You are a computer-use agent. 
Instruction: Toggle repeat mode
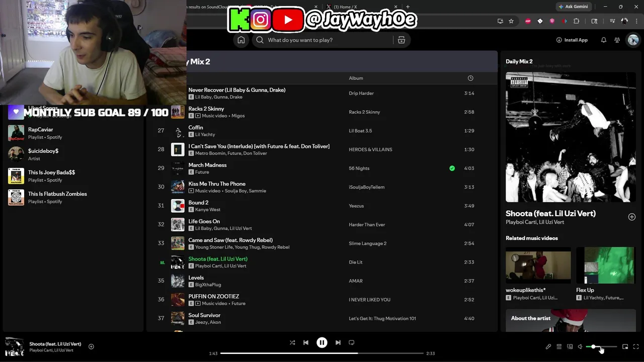tap(352, 342)
